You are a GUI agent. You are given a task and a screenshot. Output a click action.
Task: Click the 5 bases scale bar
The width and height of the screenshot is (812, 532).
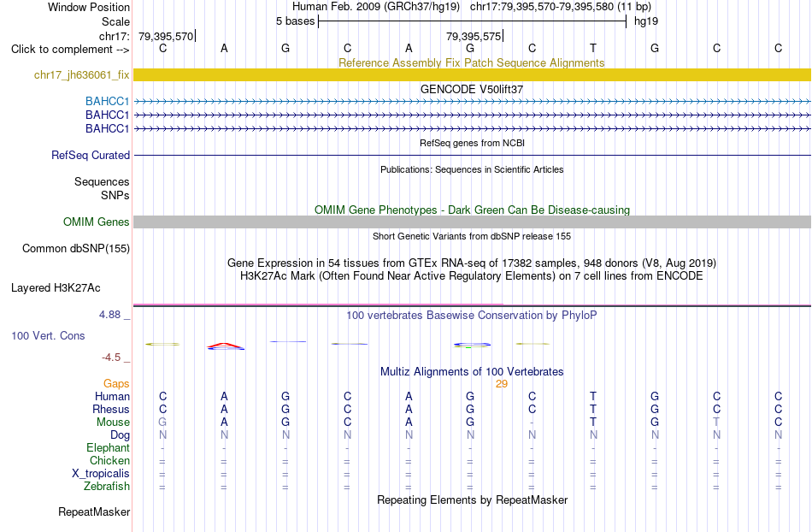(472, 21)
